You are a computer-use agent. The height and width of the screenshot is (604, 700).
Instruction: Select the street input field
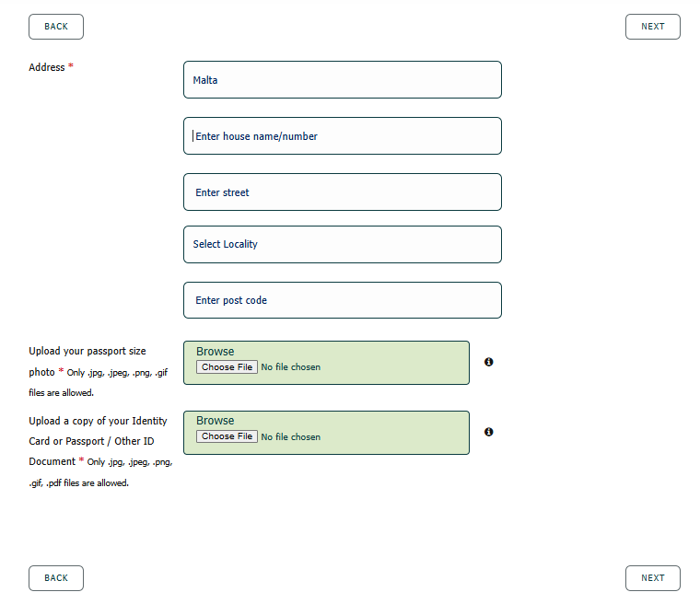click(343, 192)
